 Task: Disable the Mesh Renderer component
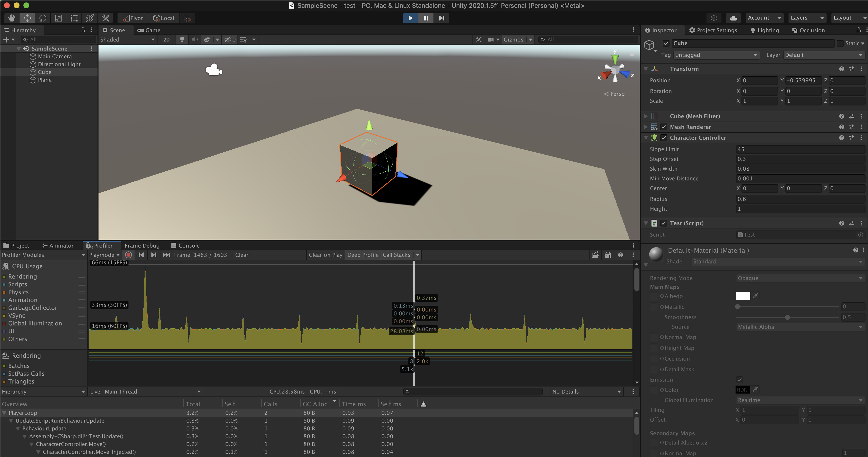(664, 127)
